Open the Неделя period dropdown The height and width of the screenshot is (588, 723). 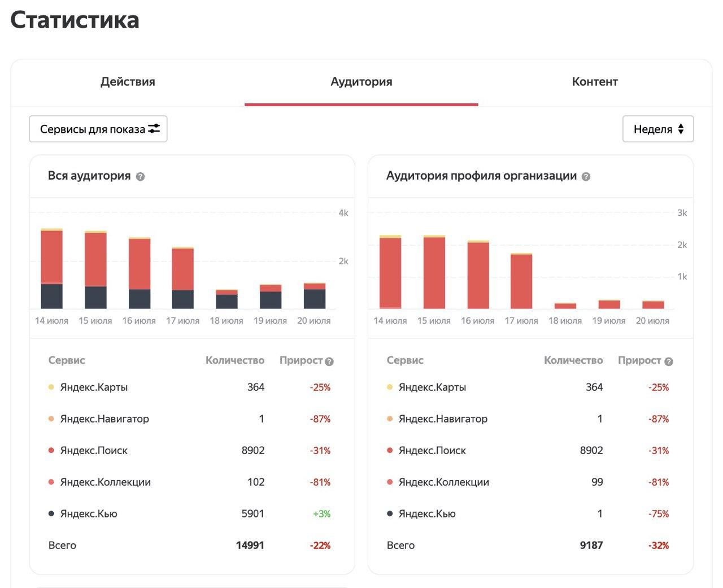pos(658,129)
